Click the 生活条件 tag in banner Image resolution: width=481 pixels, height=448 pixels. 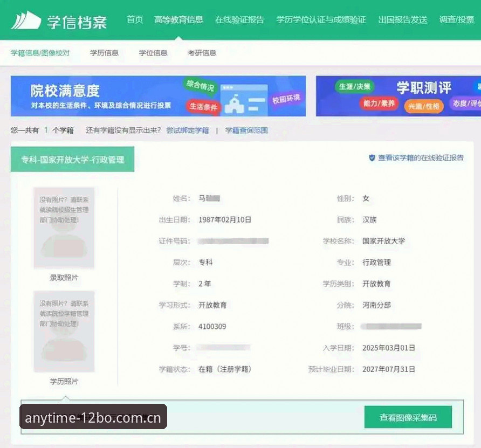tap(203, 107)
